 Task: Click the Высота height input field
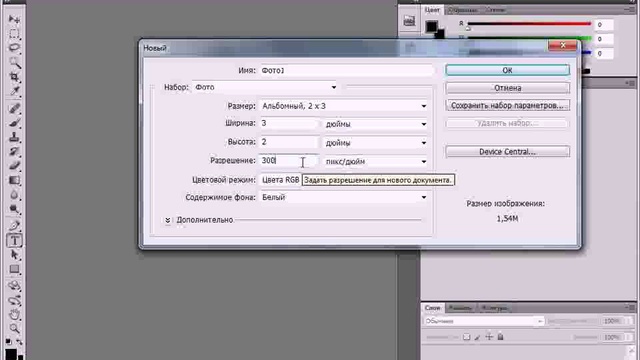pos(289,142)
